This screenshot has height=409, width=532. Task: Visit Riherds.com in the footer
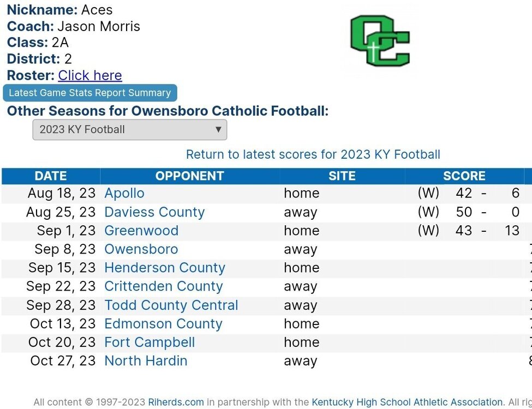pos(176,402)
